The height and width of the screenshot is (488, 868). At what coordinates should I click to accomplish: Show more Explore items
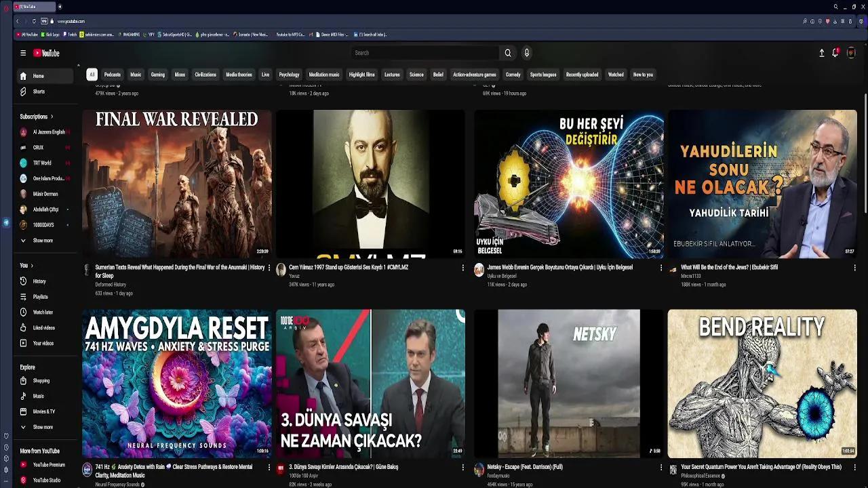[x=45, y=427]
